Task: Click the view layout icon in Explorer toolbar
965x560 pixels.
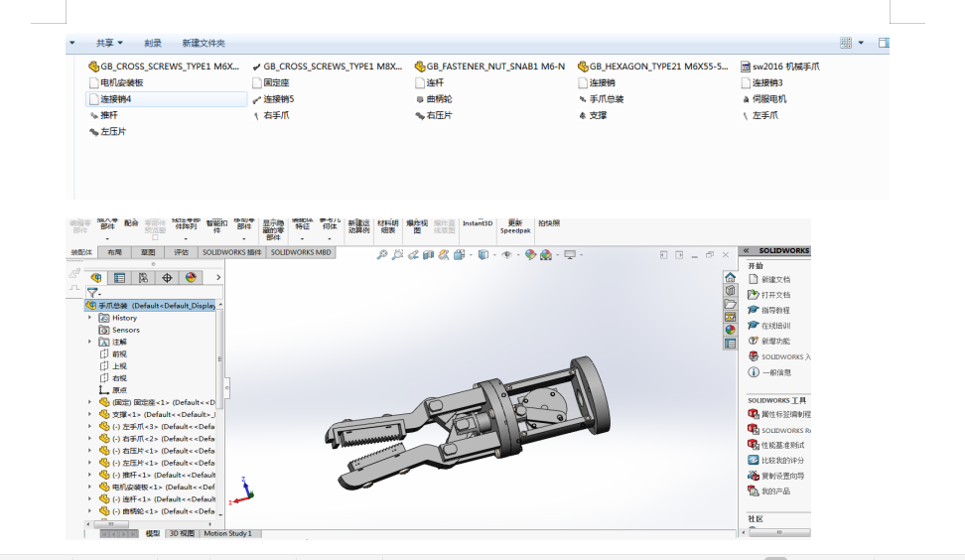Action: pos(846,43)
